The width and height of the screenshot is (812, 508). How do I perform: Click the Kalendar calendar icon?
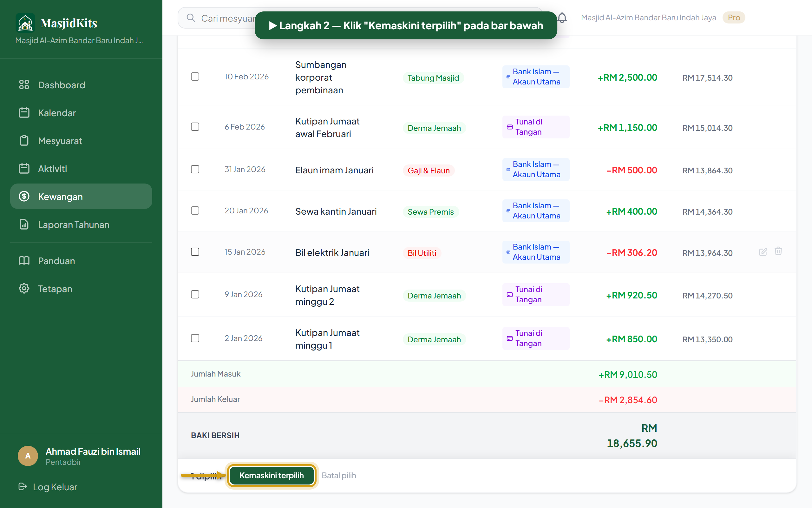[24, 112]
